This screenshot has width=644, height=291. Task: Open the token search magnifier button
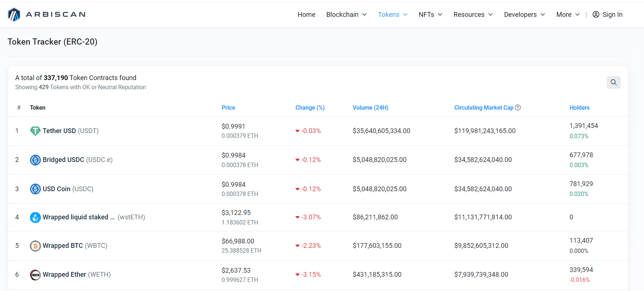pos(613,82)
